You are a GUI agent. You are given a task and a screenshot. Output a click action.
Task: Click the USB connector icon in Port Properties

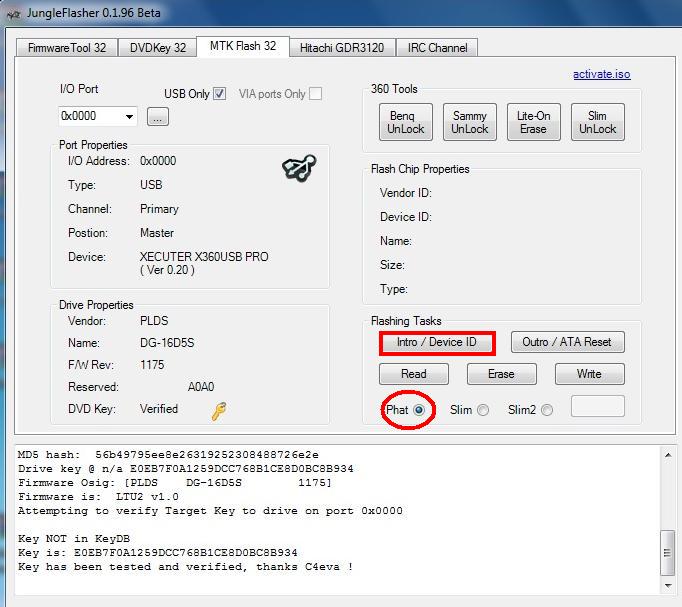[x=299, y=167]
